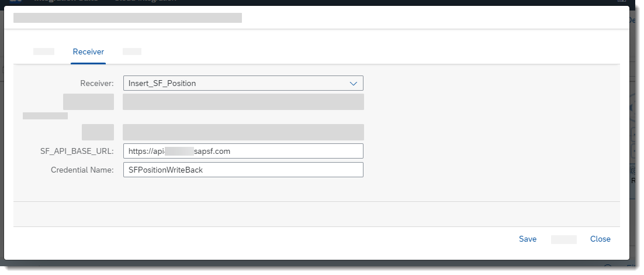Click the greyed field above SF_API_BASE_URL
Screen dimensions: 644x275
click(243, 132)
